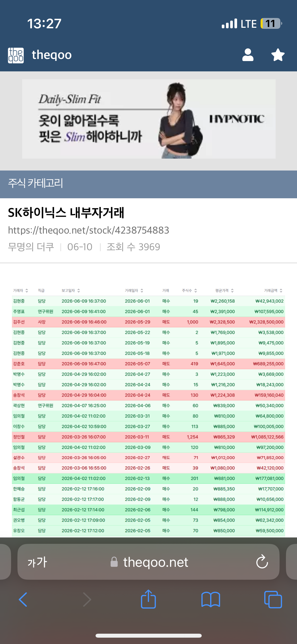Screen dimensions: 297x644
Task: Sort table by 주식수 column arrows
Action: tap(196, 291)
